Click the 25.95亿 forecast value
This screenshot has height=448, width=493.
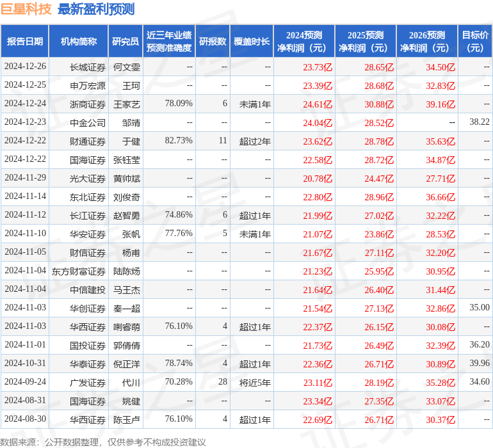[379, 271]
